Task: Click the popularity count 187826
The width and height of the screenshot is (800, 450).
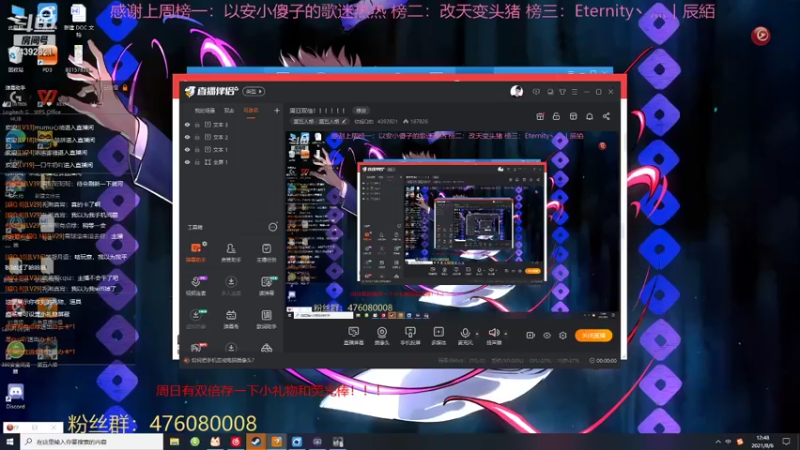Action: pos(415,121)
